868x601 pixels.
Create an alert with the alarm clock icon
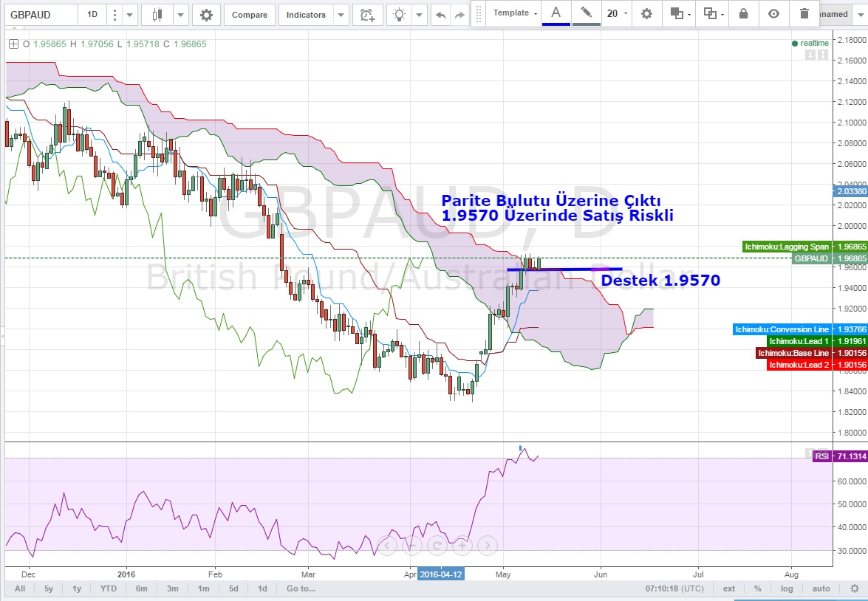click(367, 15)
